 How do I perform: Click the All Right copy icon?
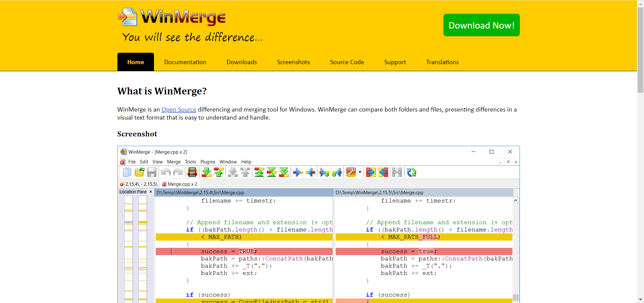click(371, 172)
